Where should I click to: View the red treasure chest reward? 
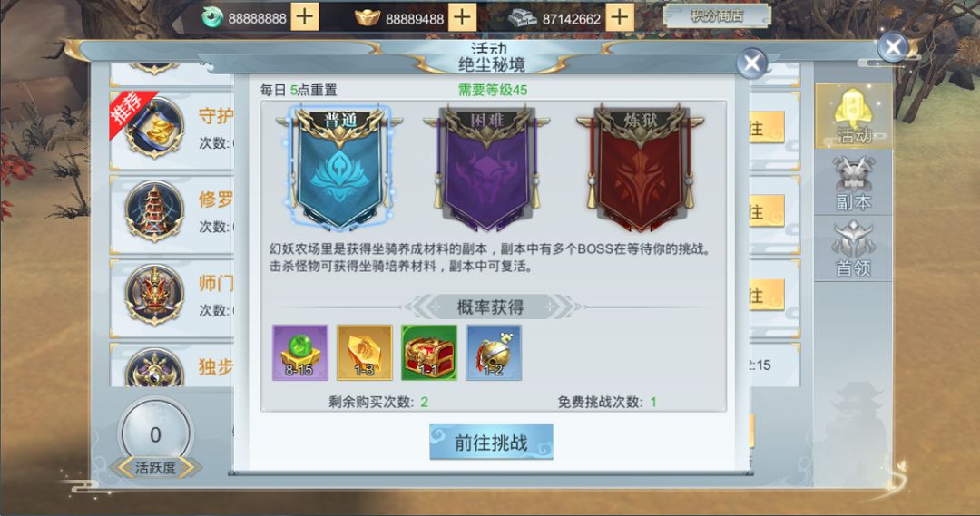429,353
